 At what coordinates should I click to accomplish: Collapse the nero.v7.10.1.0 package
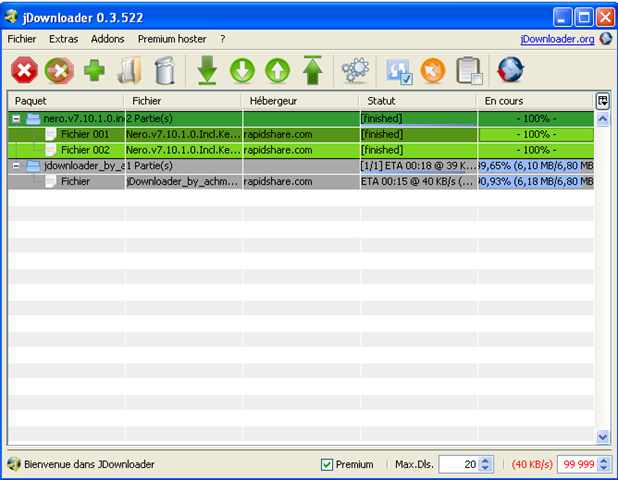(x=16, y=119)
